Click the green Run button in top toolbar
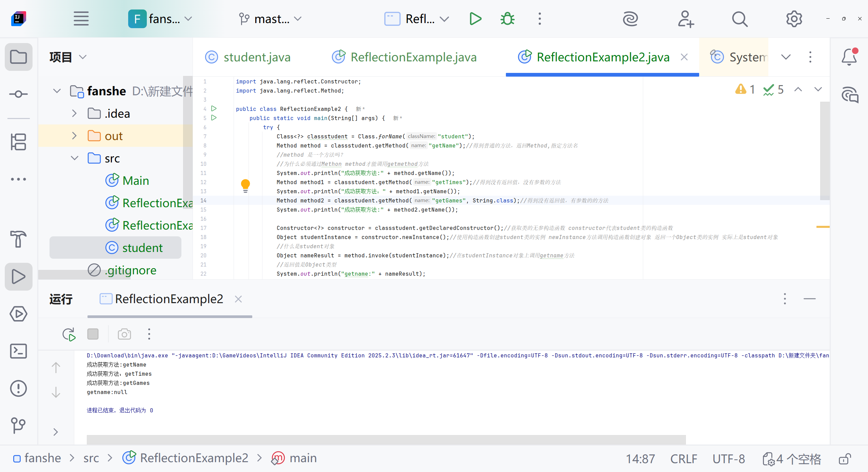 pos(475,19)
